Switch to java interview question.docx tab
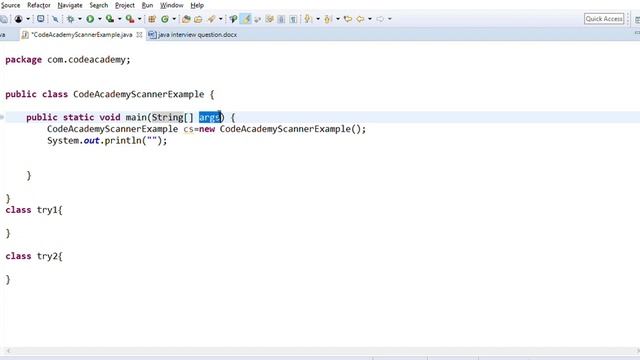 pos(192,35)
